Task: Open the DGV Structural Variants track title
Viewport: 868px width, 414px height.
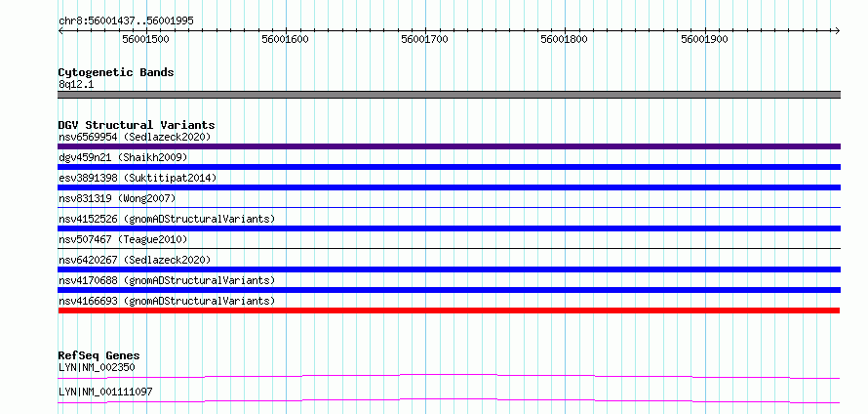Action: (x=137, y=125)
